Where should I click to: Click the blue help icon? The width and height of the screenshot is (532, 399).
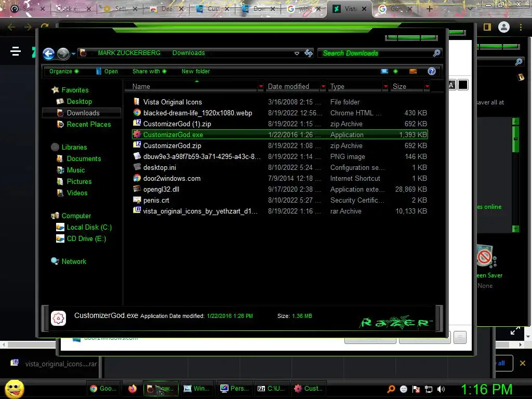tap(432, 71)
